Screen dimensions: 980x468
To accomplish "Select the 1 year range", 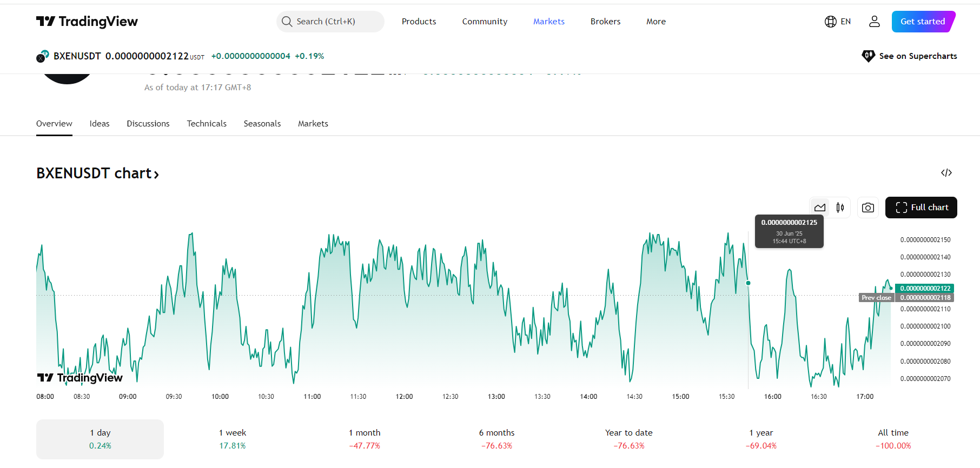I will tap(761, 439).
